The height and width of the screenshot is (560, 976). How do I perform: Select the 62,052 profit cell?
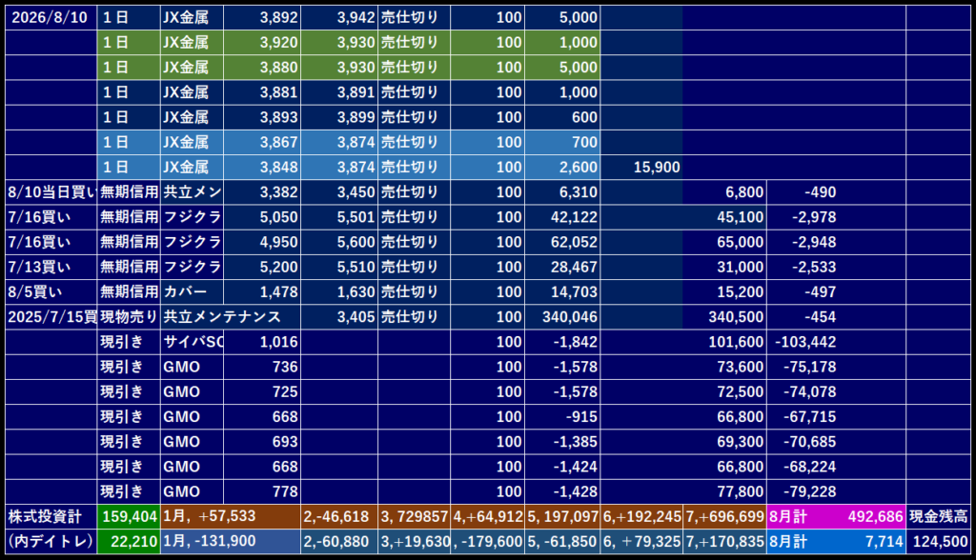(562, 242)
